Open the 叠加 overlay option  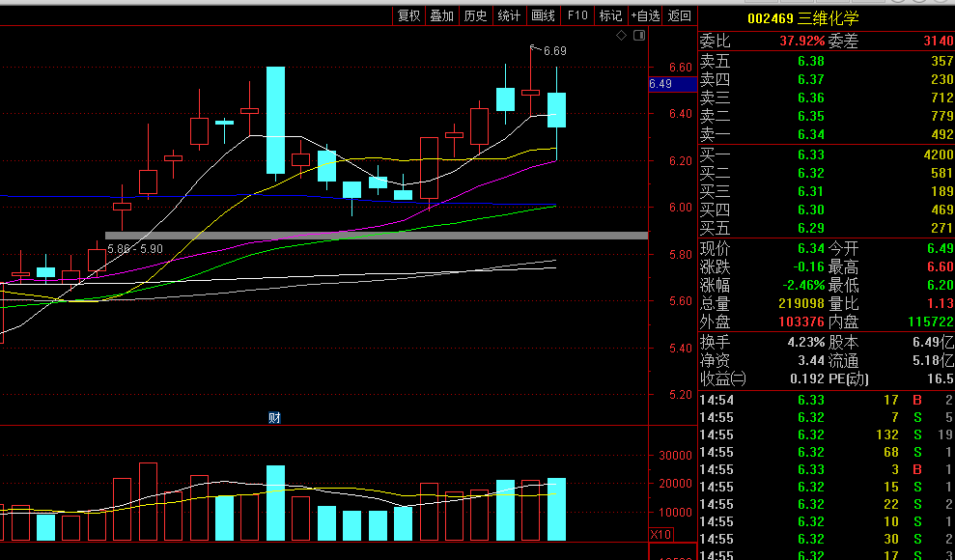coord(441,15)
